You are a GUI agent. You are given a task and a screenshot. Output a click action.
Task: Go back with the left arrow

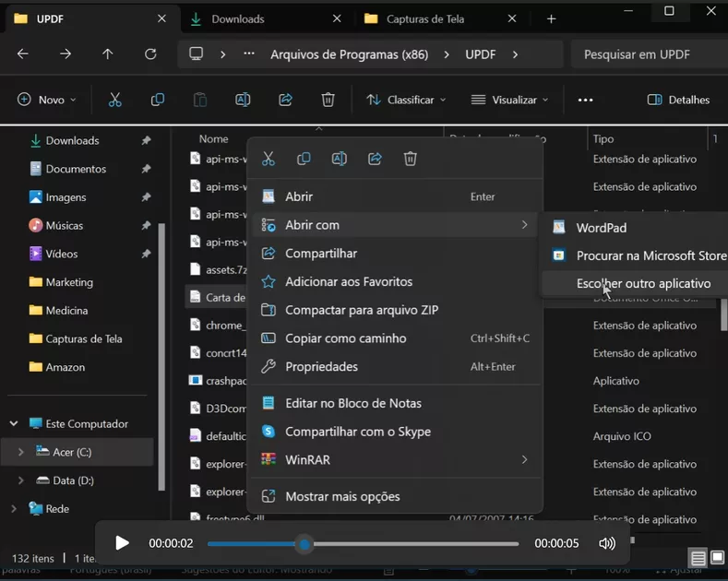point(23,54)
